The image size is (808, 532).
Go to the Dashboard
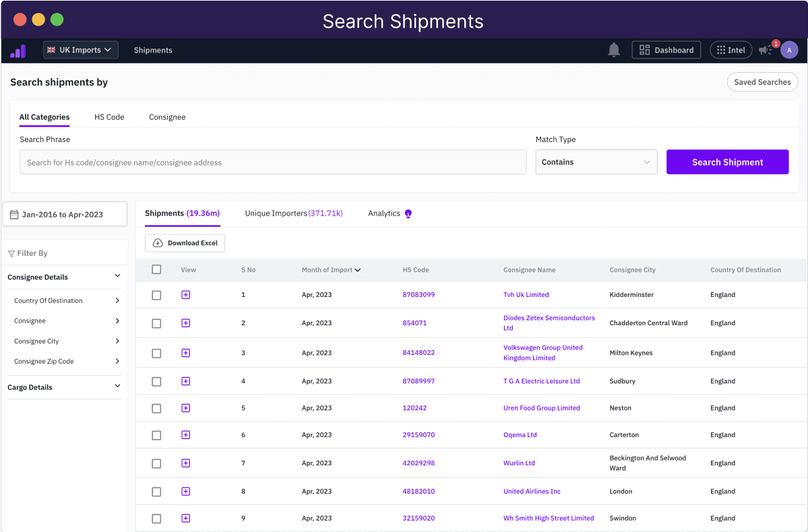(666, 50)
